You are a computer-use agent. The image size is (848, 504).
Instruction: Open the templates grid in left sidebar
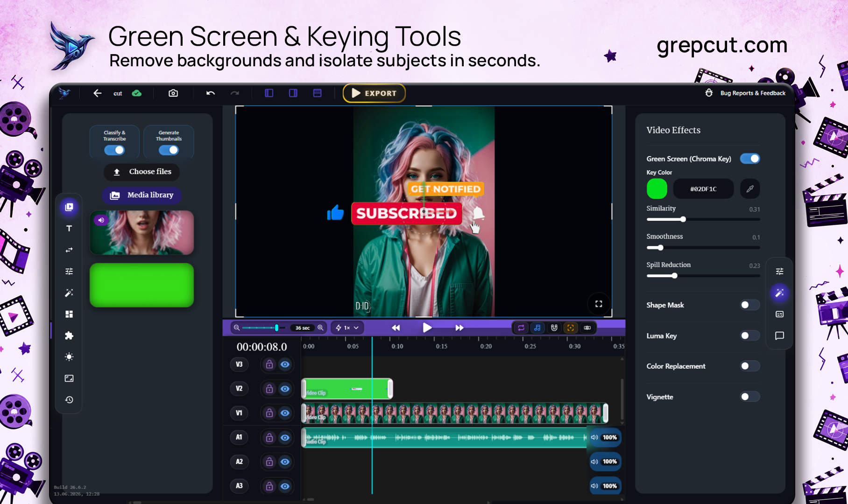(69, 314)
